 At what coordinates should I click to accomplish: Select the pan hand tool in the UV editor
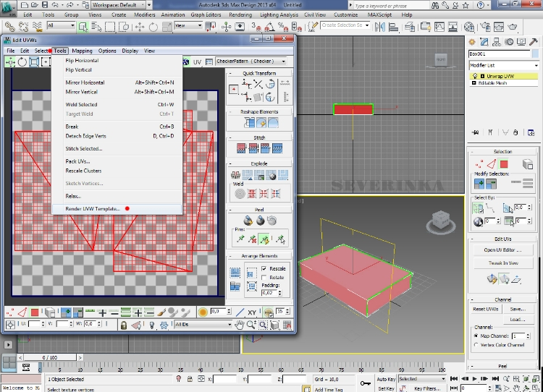[240, 325]
